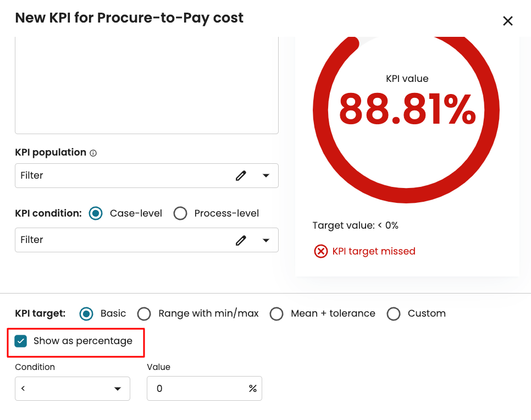This screenshot has width=531, height=420.
Task: Edit the KPI condition filter with pencil
Action: [x=241, y=240]
